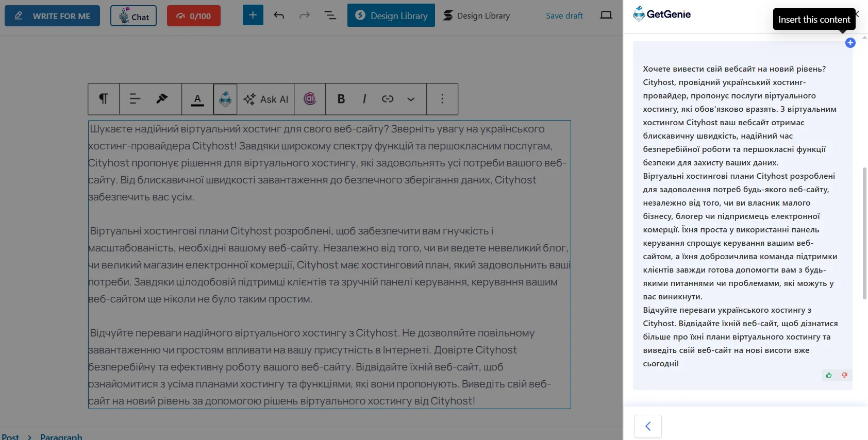Expand more rich text options chevron
868x440 pixels.
click(411, 99)
